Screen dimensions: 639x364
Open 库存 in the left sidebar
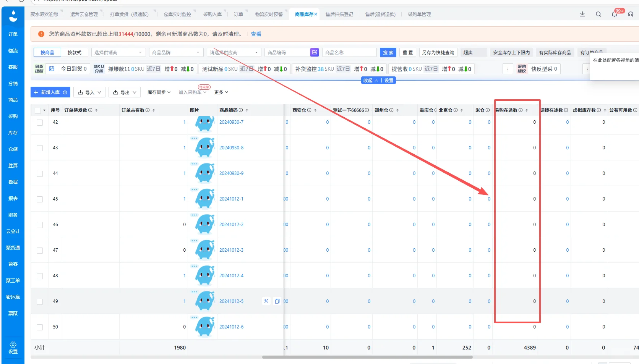(x=13, y=133)
